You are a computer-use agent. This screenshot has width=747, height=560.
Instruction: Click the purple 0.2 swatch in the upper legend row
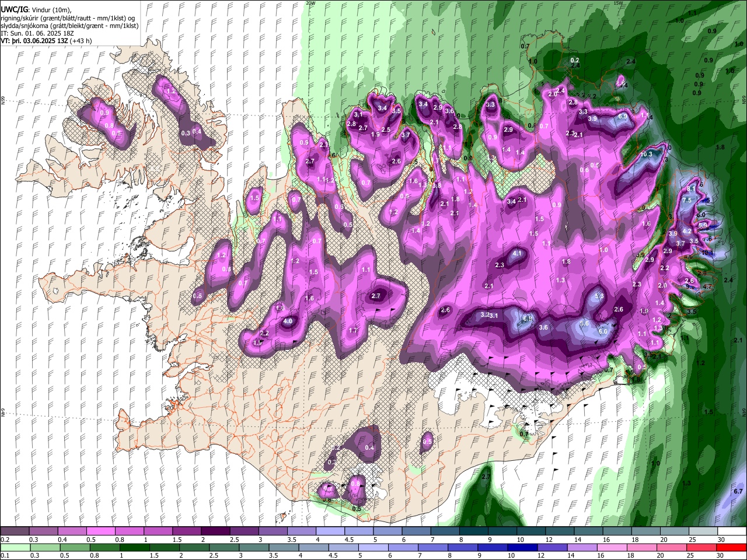(15, 531)
